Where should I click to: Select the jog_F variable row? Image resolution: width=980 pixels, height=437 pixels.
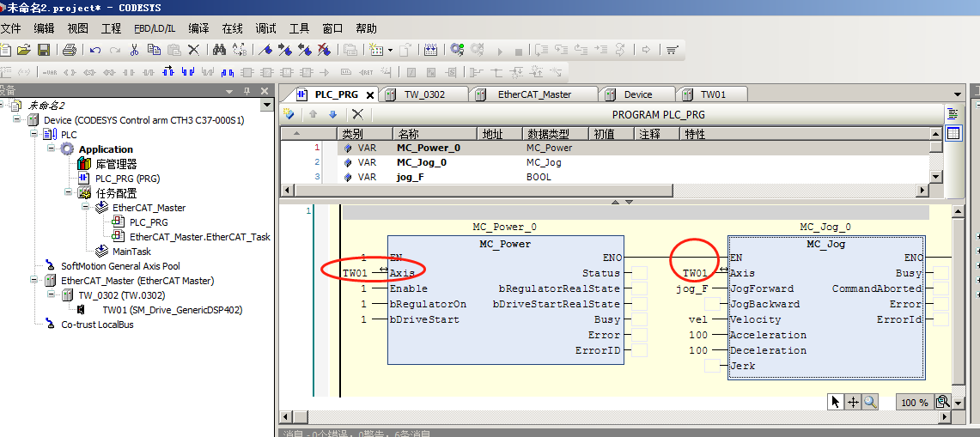[x=605, y=177]
